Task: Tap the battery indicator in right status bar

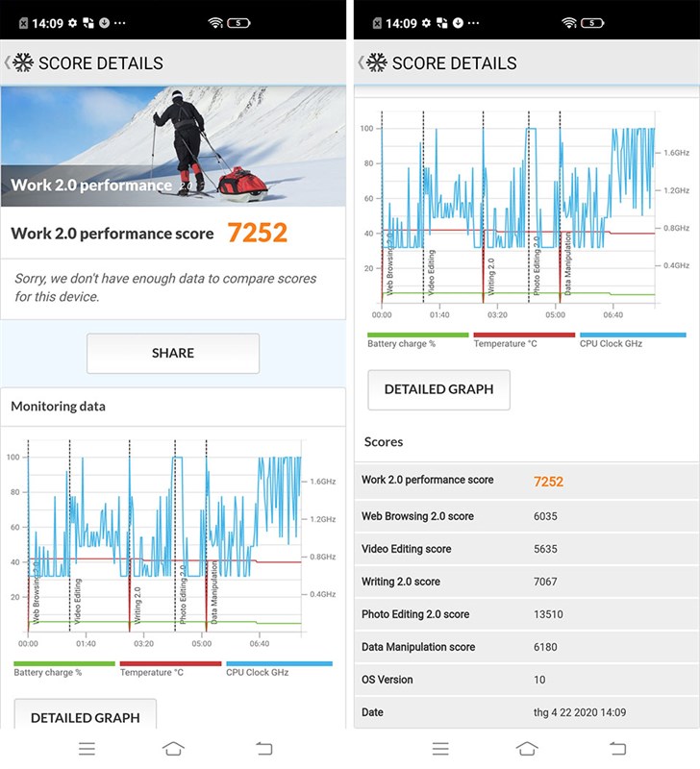Action: [x=592, y=22]
